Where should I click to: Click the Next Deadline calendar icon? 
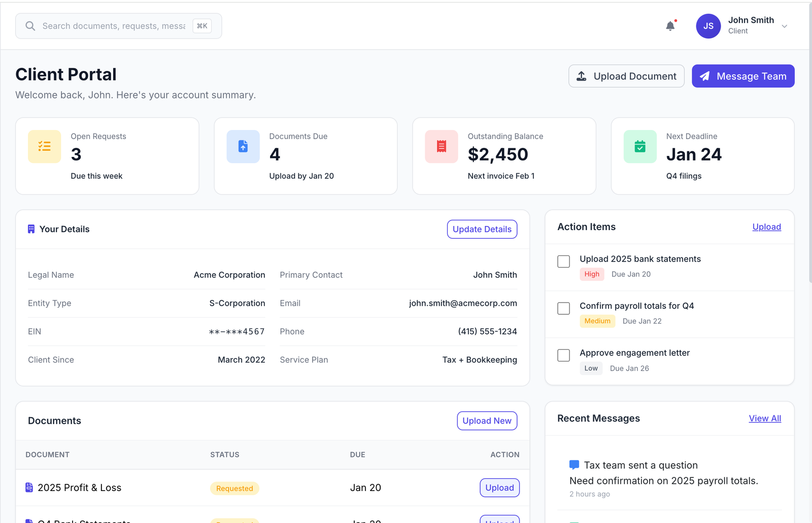click(x=639, y=146)
